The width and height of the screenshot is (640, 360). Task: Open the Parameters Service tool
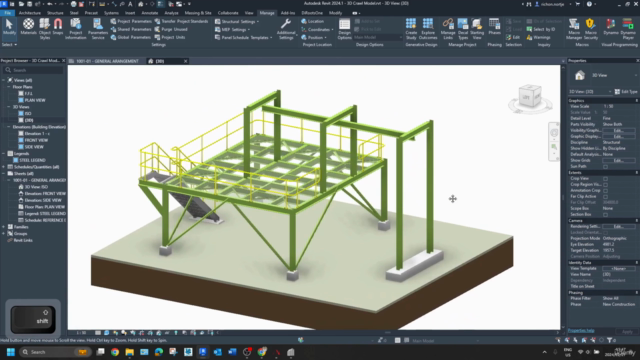coord(98,28)
